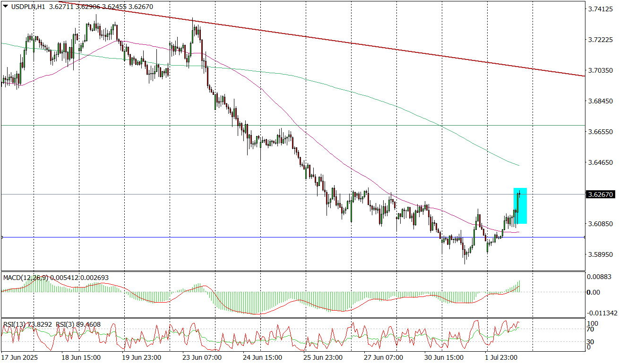Select the cyan highlighted rectangle on the chart
Image resolution: width=619 pixels, height=364 pixels.
(520, 206)
